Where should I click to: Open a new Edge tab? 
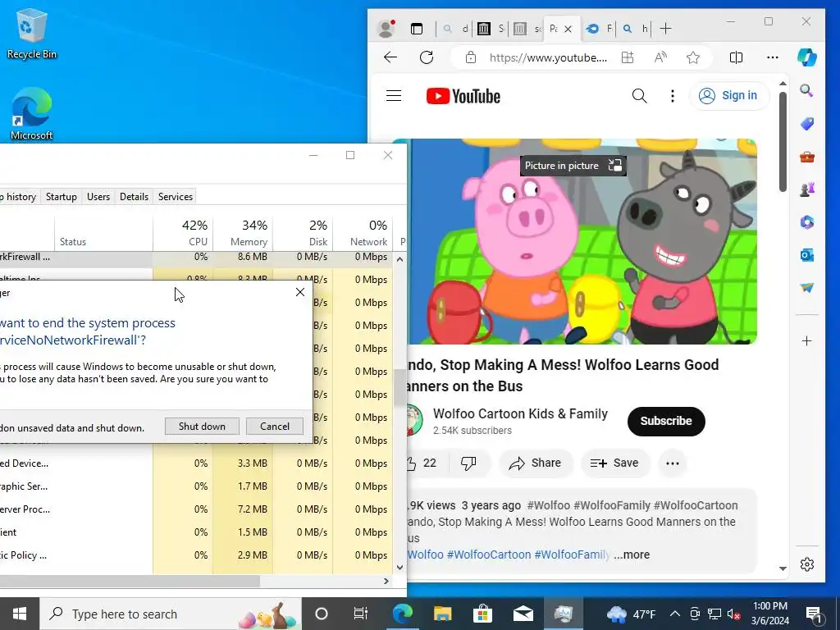[x=665, y=29]
